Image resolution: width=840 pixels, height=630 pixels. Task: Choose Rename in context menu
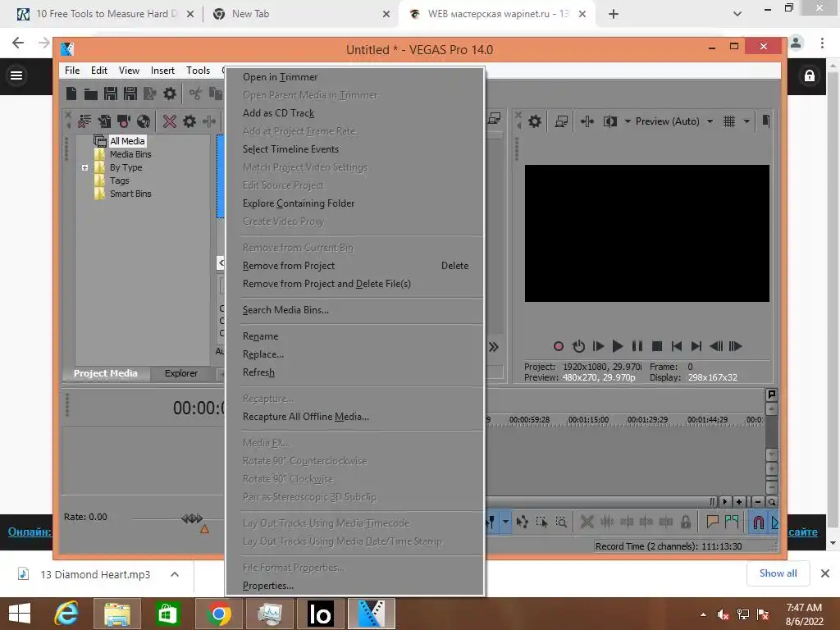coord(354,336)
